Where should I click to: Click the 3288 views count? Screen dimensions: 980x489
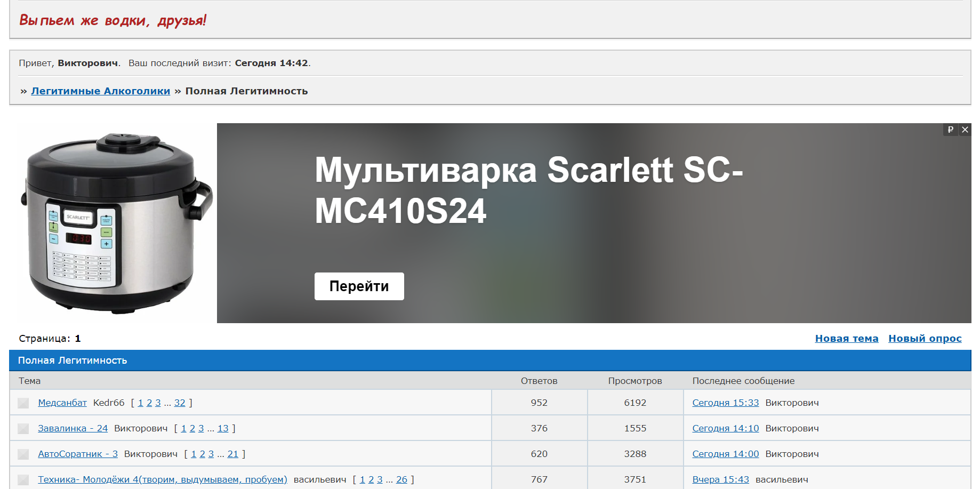coord(635,454)
